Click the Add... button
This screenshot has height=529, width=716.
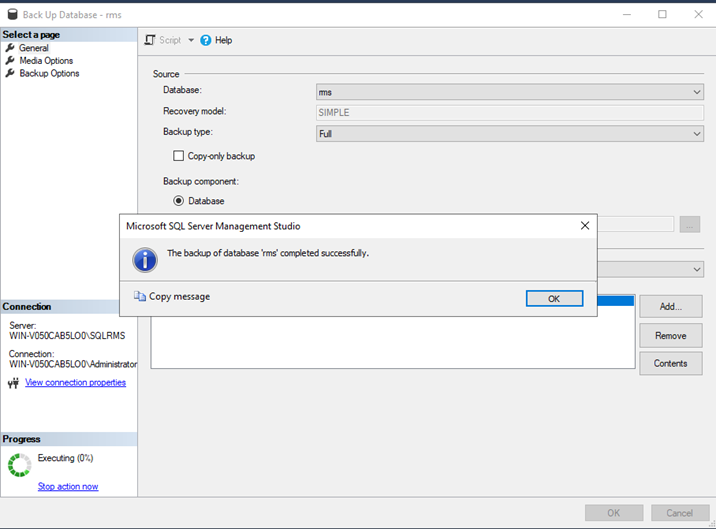671,307
